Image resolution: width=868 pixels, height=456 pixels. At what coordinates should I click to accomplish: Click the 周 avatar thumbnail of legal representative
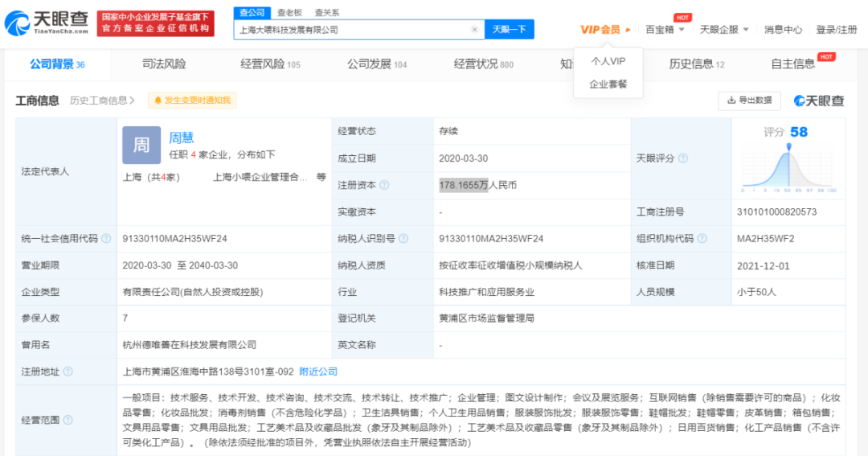[x=141, y=146]
